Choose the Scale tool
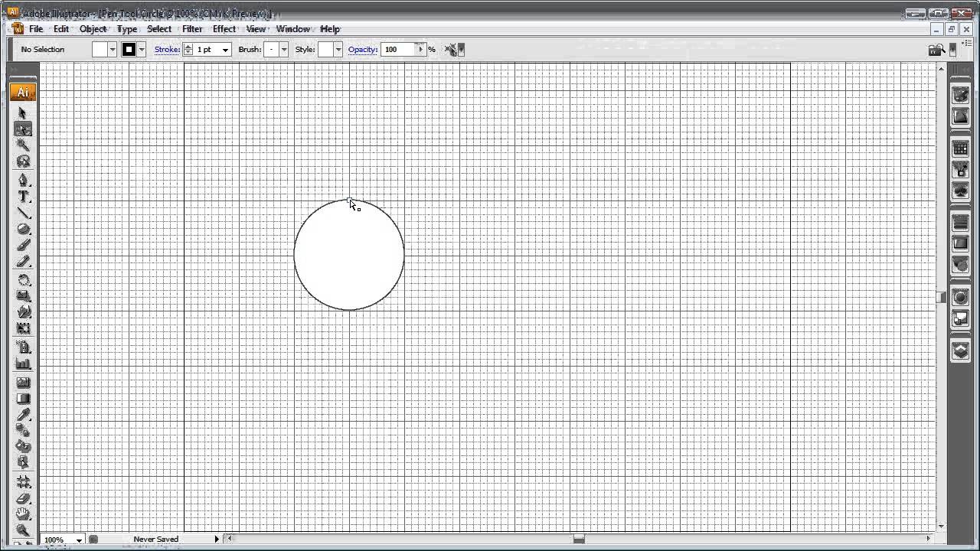This screenshot has width=980, height=551. 23,296
